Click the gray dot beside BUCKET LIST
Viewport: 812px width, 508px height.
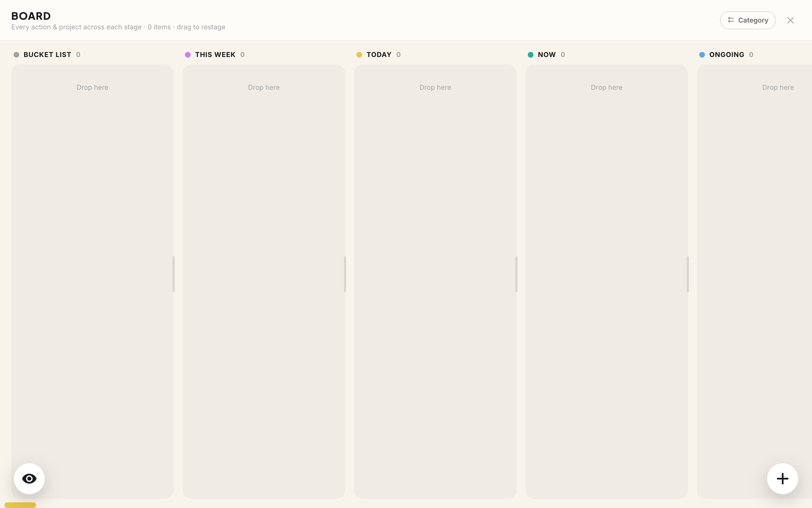pos(16,55)
